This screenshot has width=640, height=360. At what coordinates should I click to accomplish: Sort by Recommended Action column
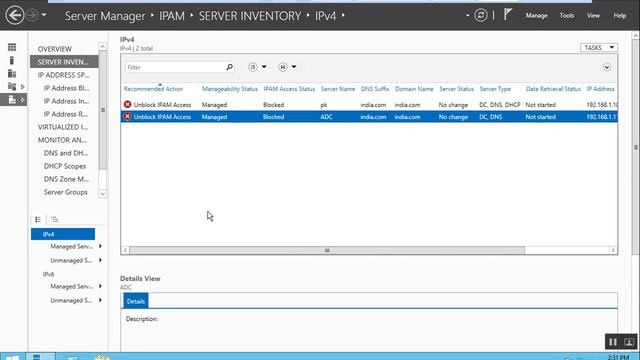(153, 89)
